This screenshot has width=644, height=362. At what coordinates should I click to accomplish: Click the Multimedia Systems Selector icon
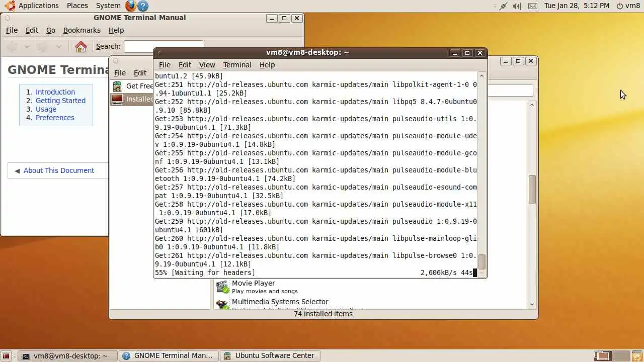(222, 304)
